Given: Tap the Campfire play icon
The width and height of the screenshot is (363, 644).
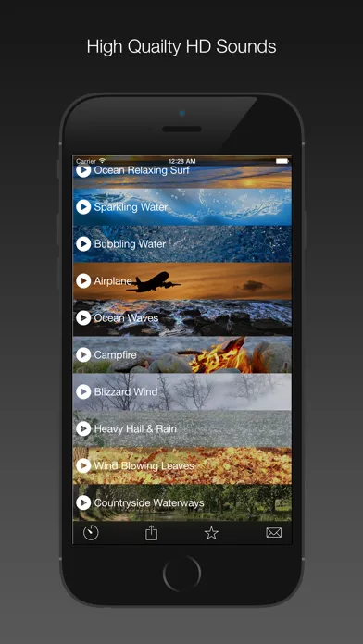Looking at the screenshot, I should coord(83,355).
